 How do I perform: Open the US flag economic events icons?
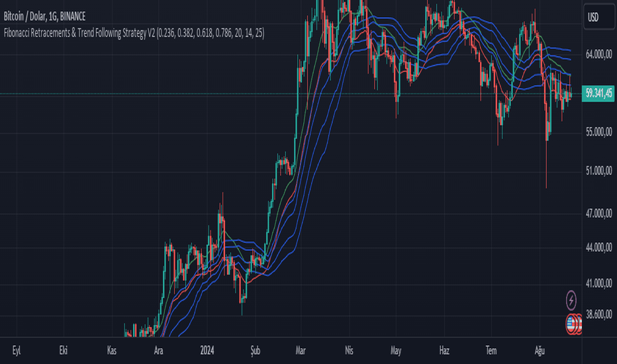click(x=574, y=324)
